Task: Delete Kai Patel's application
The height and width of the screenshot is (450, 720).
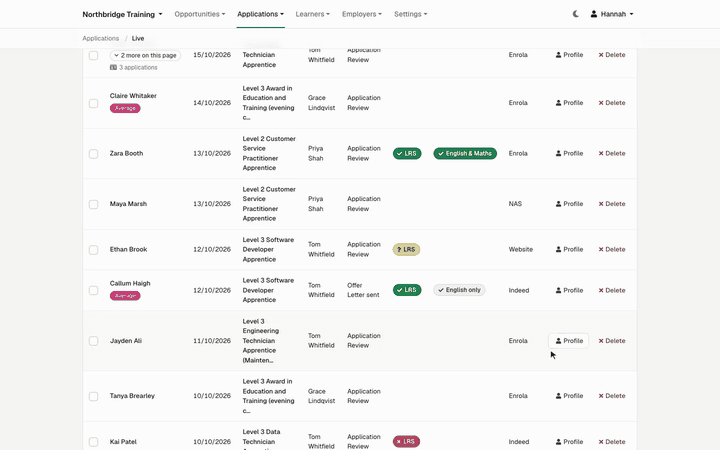Action: 612,442
